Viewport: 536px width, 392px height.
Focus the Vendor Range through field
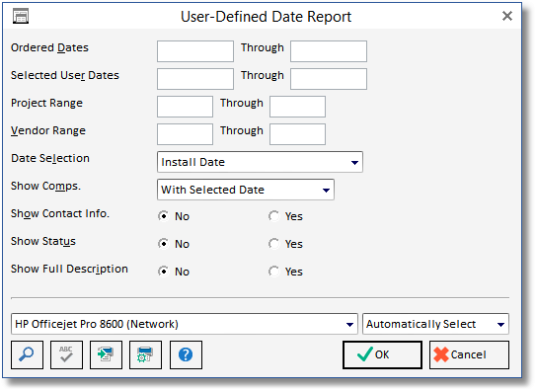[x=297, y=134]
